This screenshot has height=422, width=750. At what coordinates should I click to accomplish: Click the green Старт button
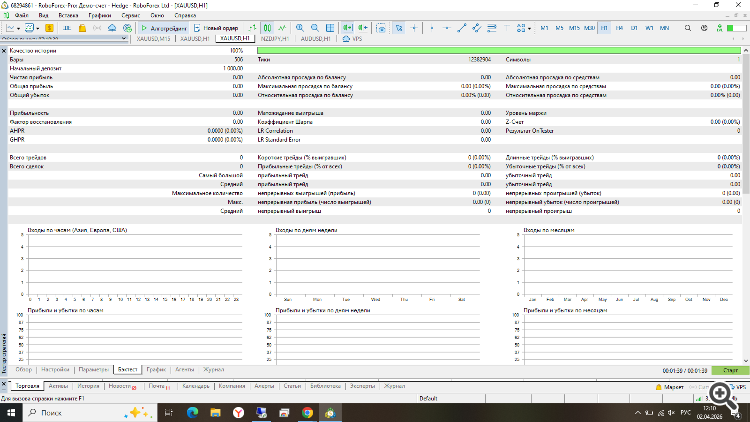[730, 370]
